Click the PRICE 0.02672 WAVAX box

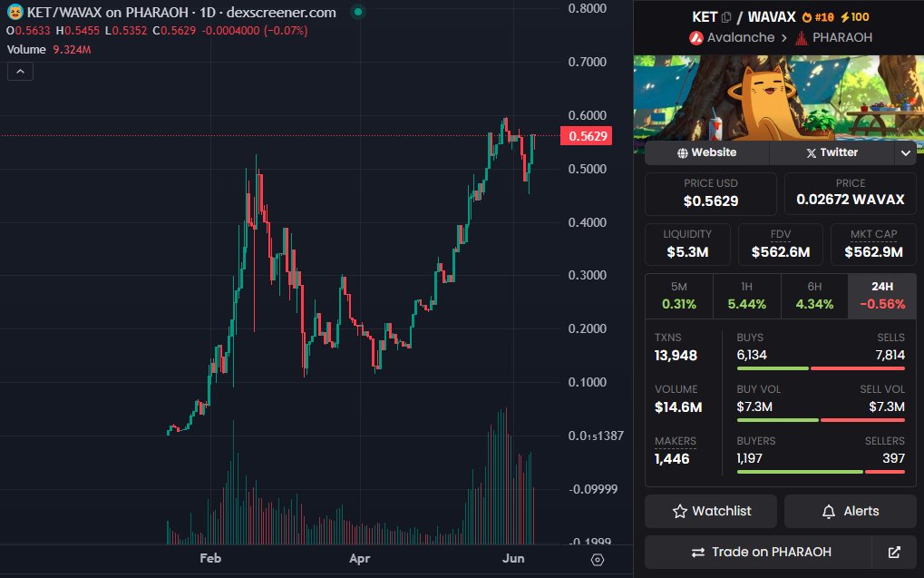[x=850, y=193]
